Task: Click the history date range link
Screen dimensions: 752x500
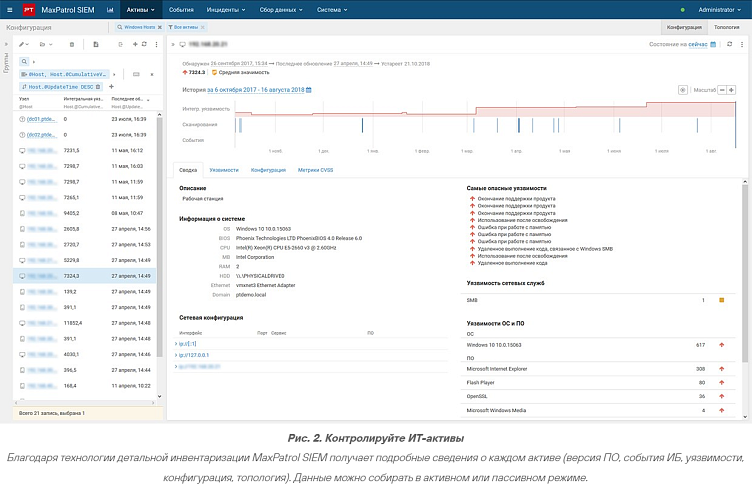Action: pyautogui.click(x=256, y=90)
